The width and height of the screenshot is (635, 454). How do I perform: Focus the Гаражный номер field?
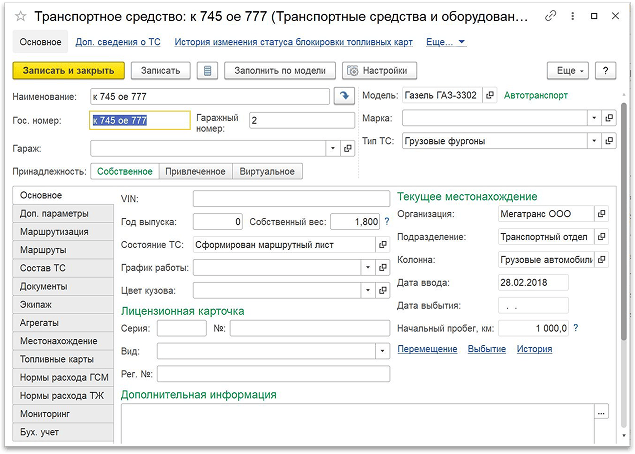coord(302,120)
